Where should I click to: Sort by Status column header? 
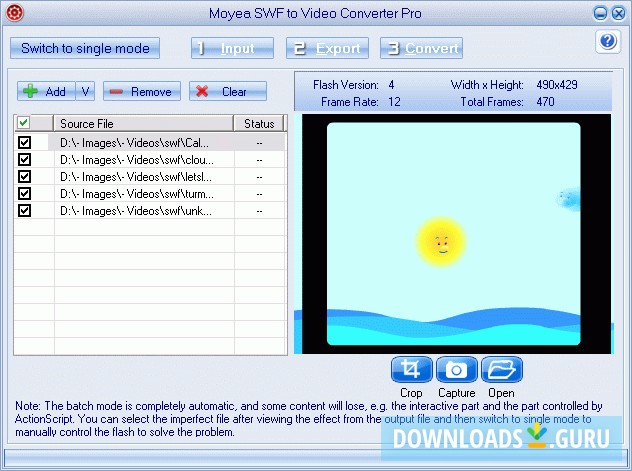tap(259, 123)
